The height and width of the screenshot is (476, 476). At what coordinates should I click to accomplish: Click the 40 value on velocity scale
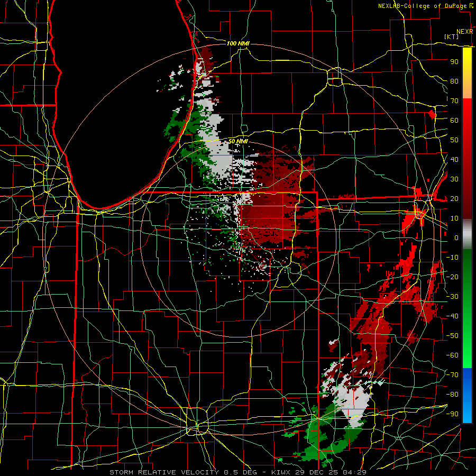[454, 159]
